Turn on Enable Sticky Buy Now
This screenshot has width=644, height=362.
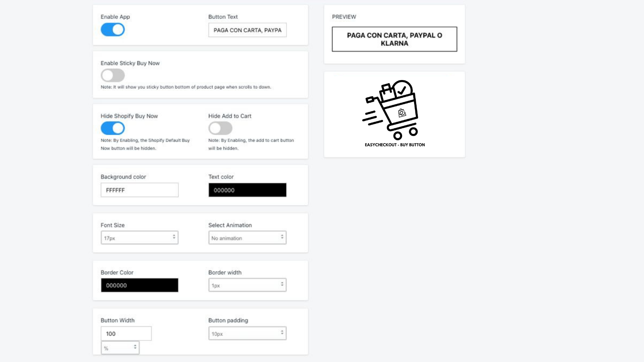click(113, 75)
